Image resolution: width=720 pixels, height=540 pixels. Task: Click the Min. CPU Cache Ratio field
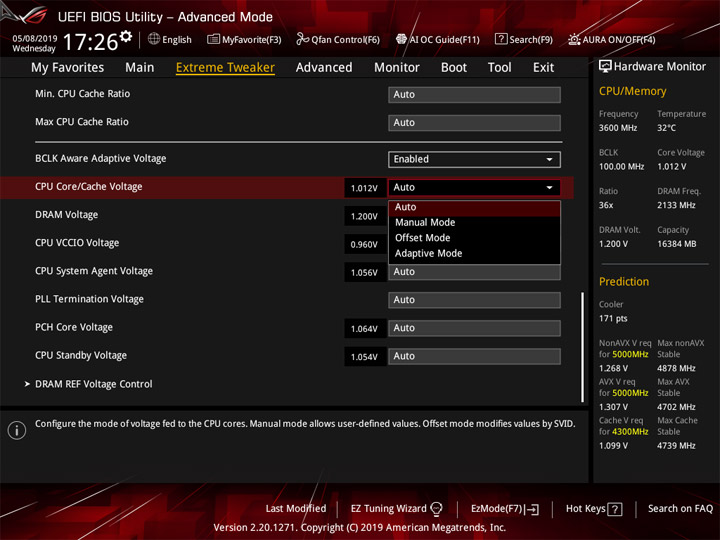474,95
